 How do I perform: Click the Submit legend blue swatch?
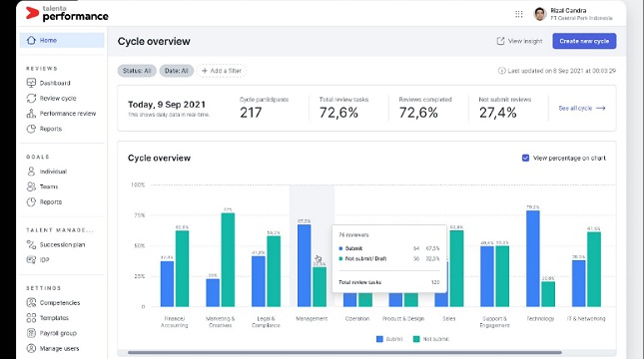coord(379,339)
